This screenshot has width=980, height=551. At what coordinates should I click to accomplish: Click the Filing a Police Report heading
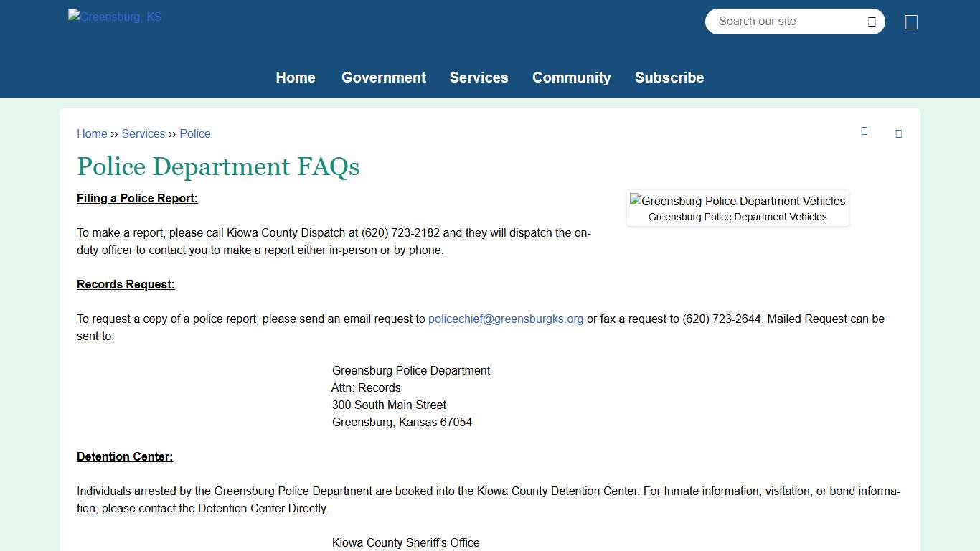[137, 198]
